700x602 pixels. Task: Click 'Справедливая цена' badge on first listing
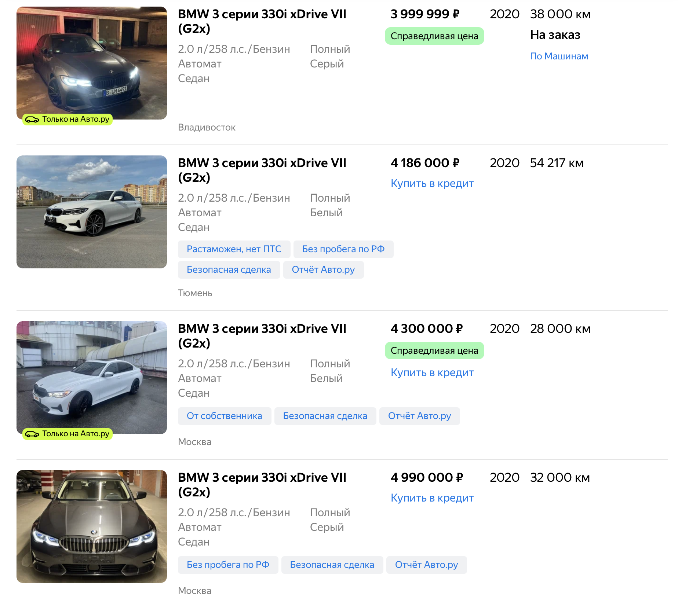pyautogui.click(x=434, y=36)
